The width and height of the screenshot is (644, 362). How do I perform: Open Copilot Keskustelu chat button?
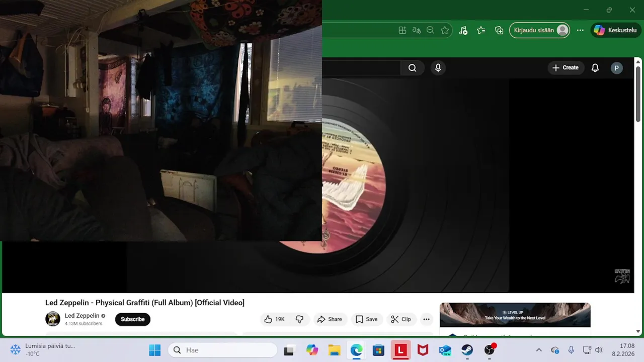pos(615,30)
